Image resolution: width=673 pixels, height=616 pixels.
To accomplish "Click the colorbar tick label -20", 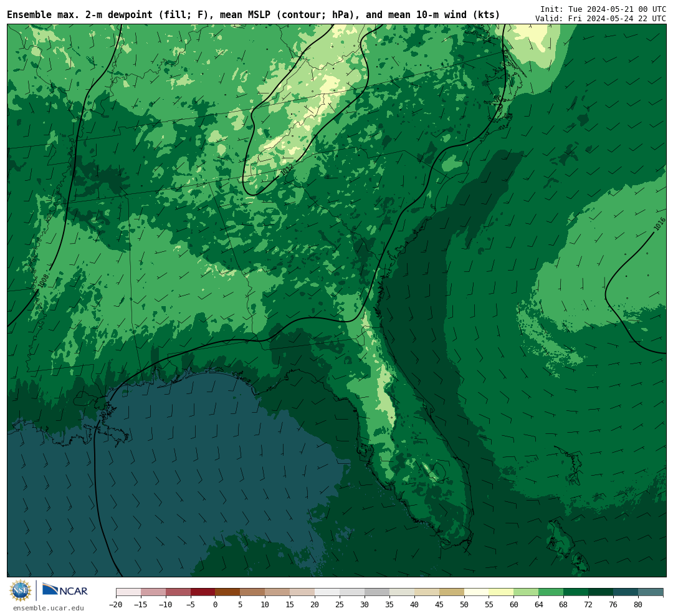I will tap(115, 605).
